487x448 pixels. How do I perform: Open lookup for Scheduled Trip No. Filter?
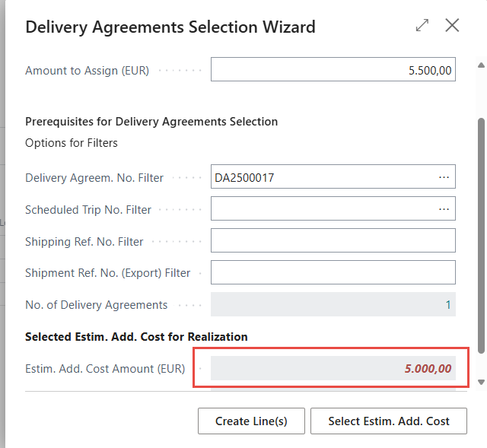(444, 208)
